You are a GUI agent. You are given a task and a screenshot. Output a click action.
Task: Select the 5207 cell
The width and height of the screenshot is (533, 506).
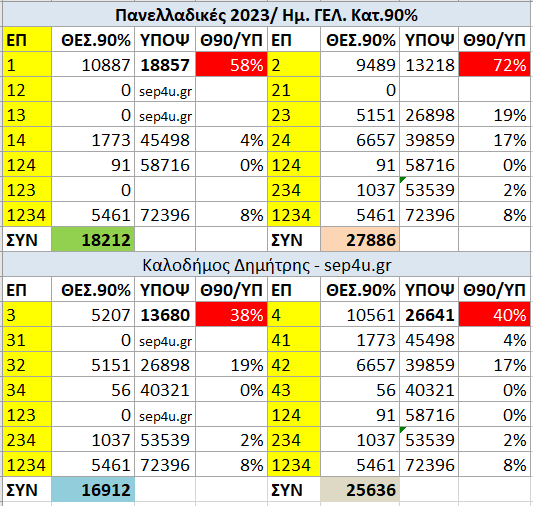(93, 315)
